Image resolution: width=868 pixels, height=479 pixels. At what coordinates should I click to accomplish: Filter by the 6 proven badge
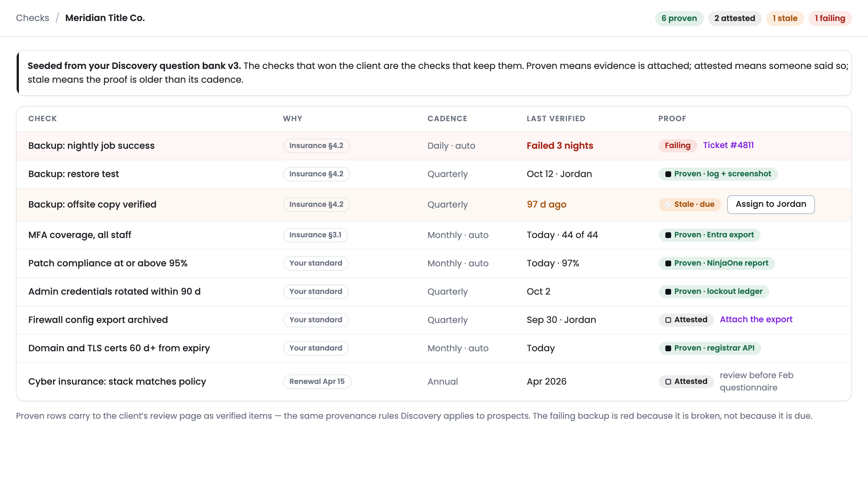[x=679, y=18]
